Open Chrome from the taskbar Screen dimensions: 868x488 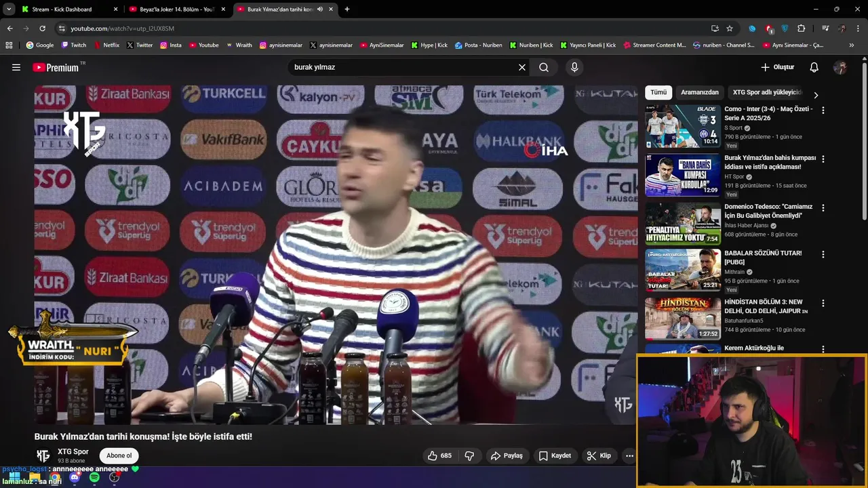[x=54, y=478]
